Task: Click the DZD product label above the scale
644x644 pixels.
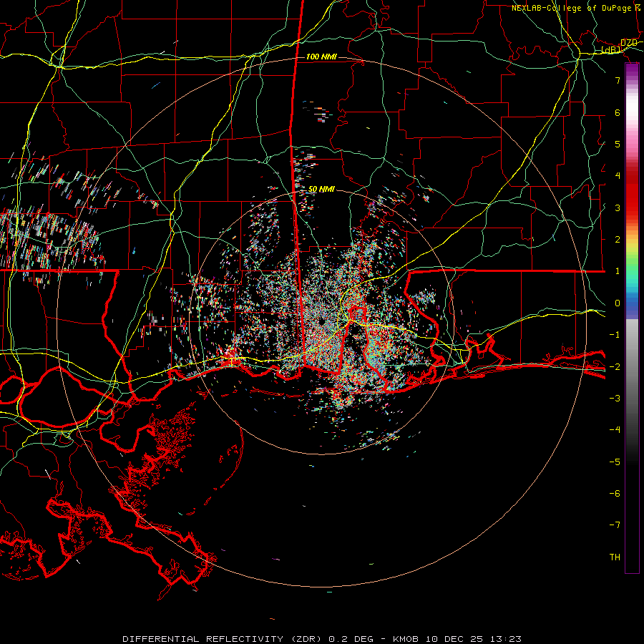Action: click(629, 43)
